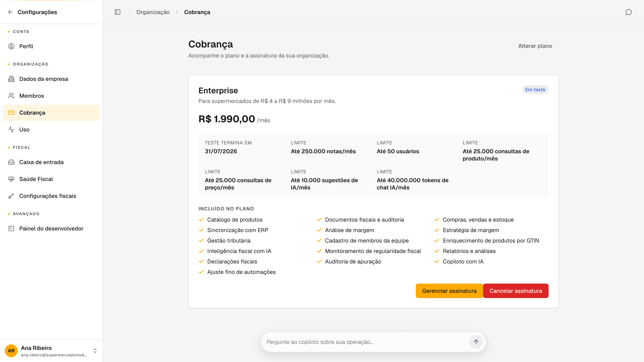The image size is (644, 362).
Task: Click Cadastro de membros da equipe feature
Action: click(x=367, y=241)
